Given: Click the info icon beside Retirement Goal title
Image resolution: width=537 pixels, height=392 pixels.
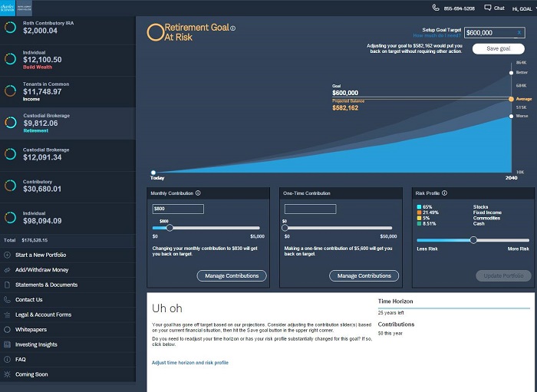Looking at the screenshot, I should [233, 28].
